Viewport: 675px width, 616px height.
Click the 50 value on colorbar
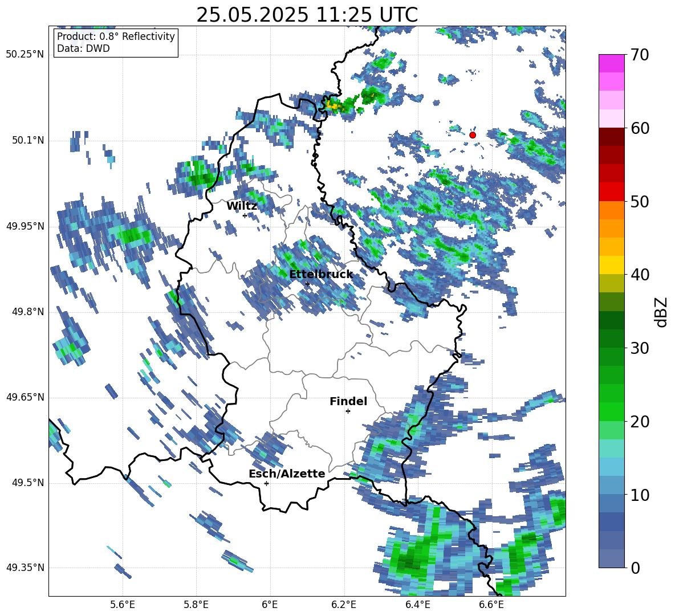[x=640, y=201]
